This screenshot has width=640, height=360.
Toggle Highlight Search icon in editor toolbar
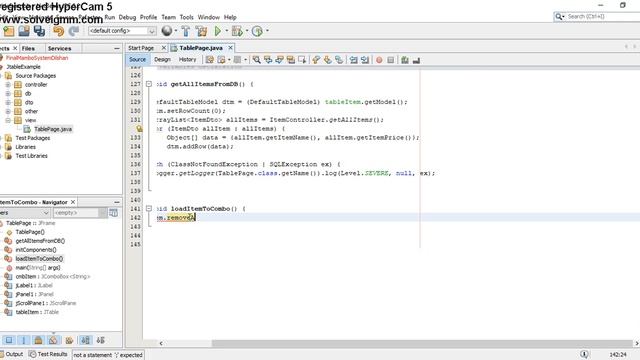[x=291, y=60]
